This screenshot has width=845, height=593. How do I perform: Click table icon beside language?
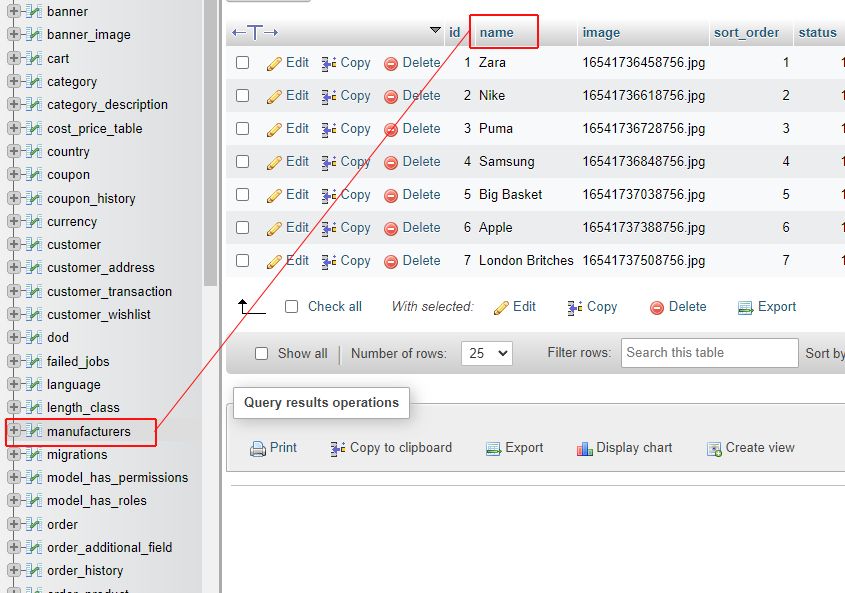[x=33, y=384]
